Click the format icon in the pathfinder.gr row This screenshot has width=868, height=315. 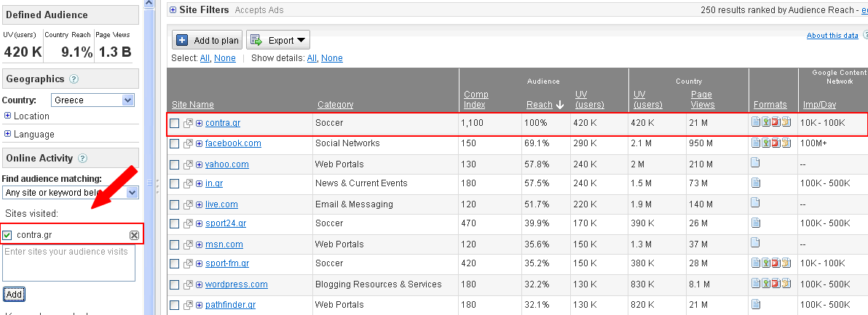756,303
